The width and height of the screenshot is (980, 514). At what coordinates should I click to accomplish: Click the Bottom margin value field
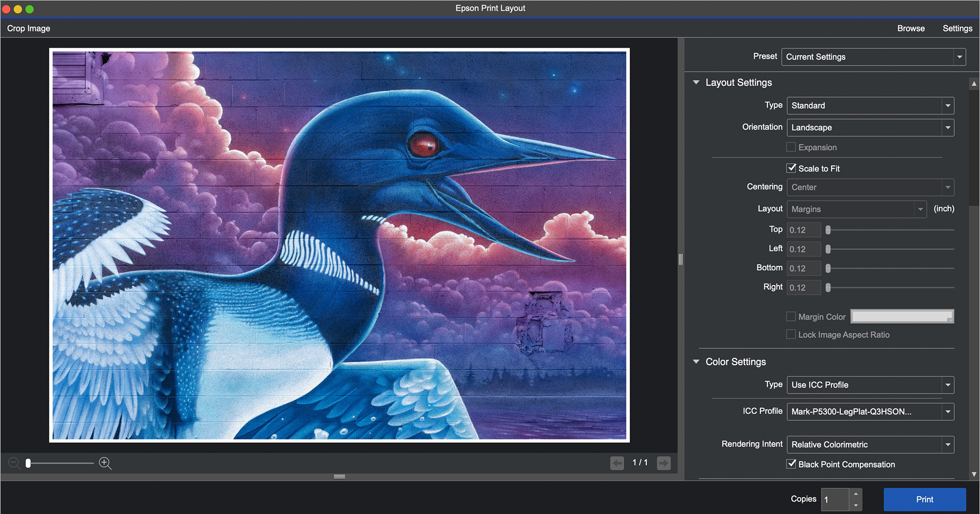click(804, 268)
